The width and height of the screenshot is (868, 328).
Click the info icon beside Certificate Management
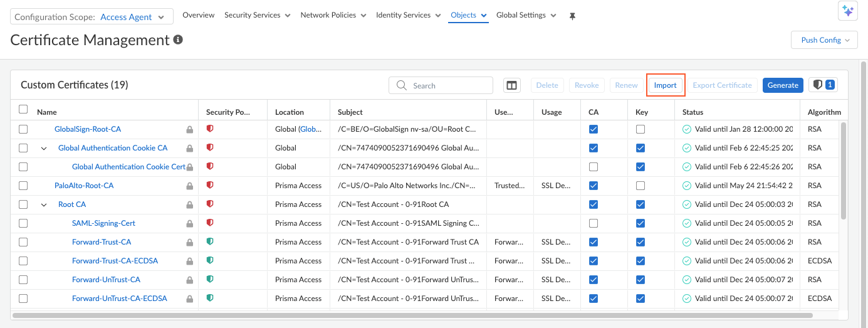pos(178,40)
